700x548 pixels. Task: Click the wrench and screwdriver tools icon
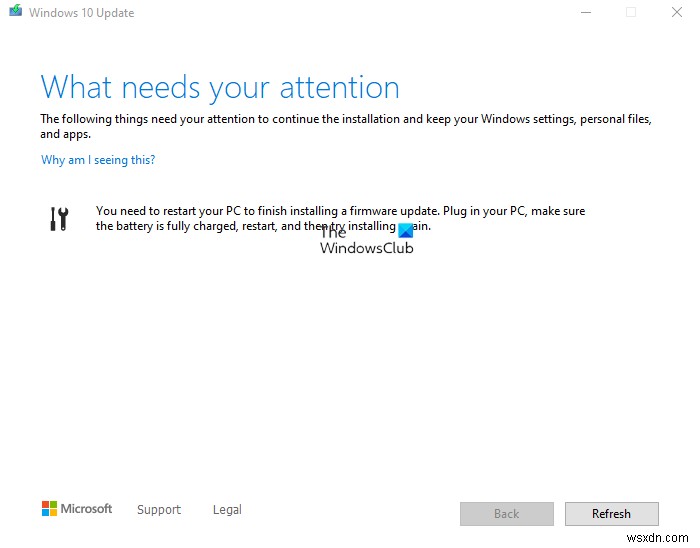point(59,219)
